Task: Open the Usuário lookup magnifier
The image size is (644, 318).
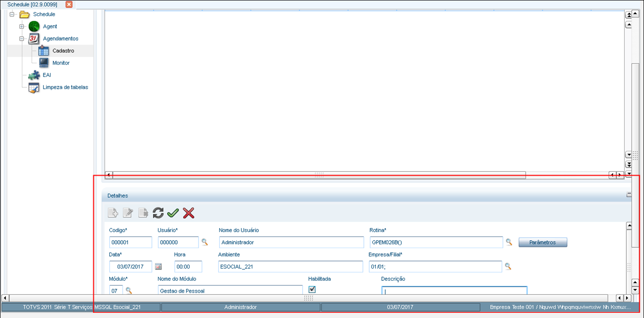Action: click(x=205, y=242)
